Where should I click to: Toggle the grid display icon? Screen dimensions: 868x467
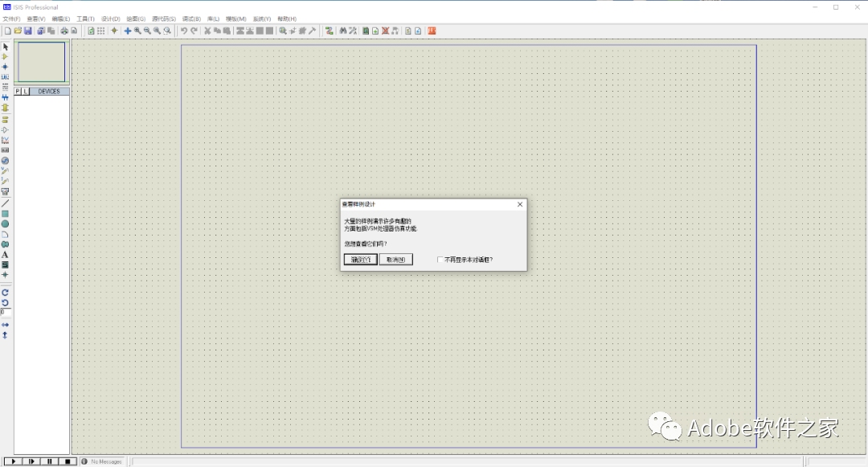(x=101, y=31)
